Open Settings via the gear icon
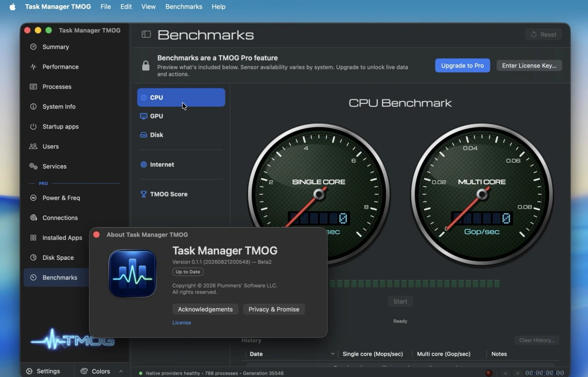 (x=29, y=371)
